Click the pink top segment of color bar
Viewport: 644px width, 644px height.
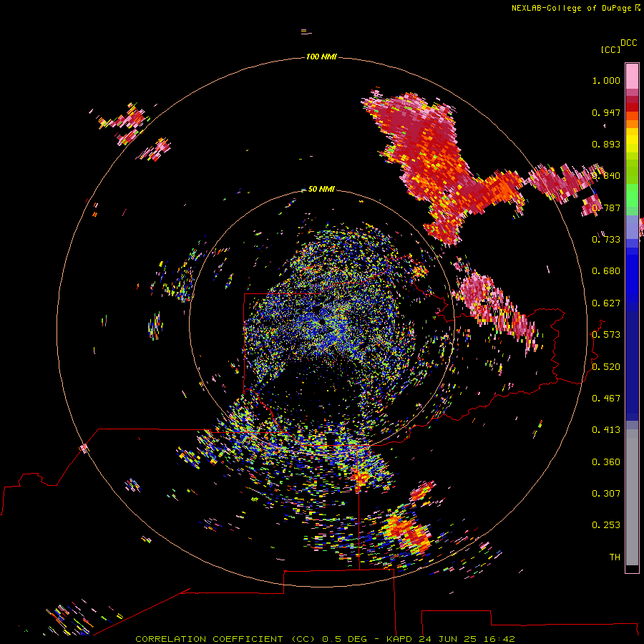(x=632, y=76)
